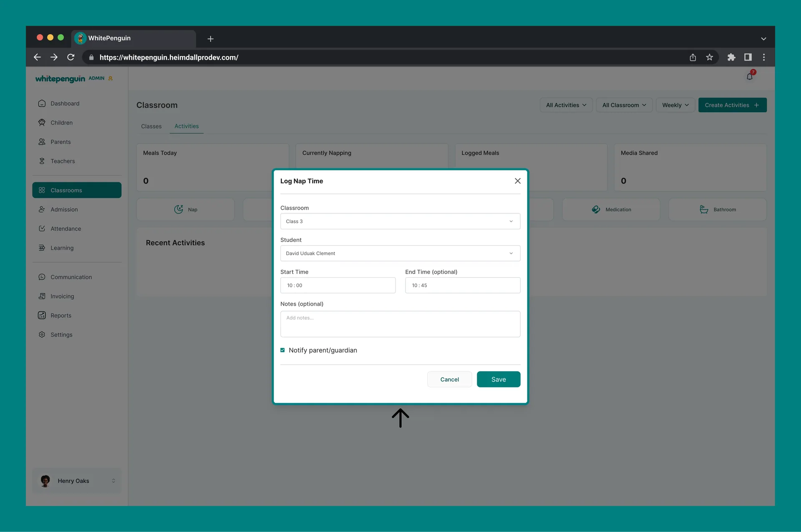Open a new browser tab
The height and width of the screenshot is (532, 801).
coord(211,39)
